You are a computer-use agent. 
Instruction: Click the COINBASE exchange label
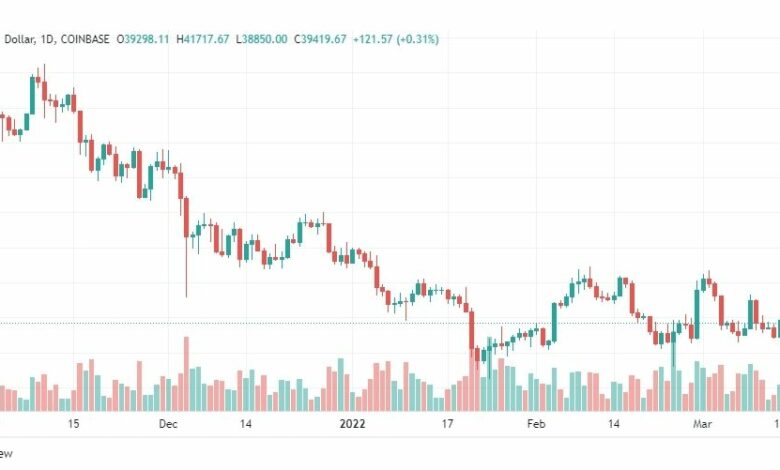(85, 39)
